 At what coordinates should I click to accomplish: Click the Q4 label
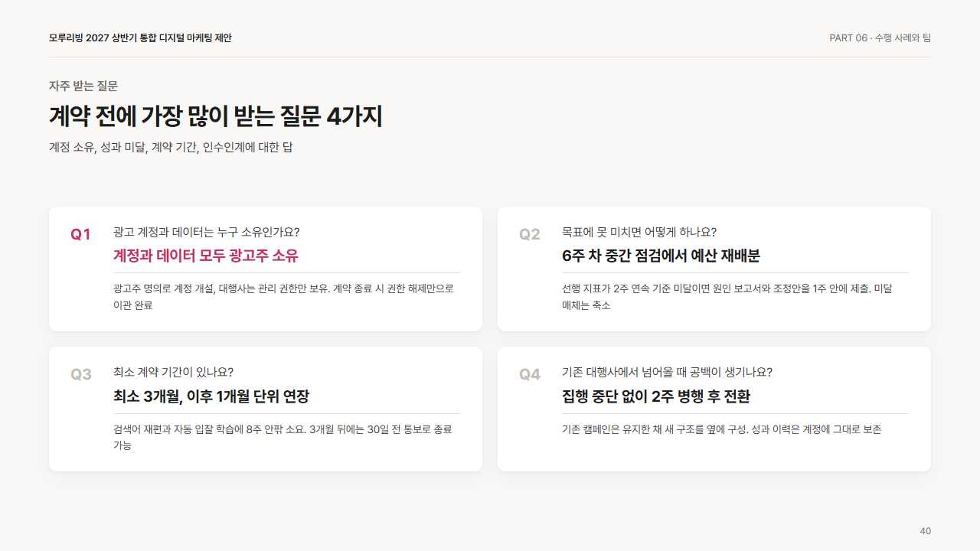(x=530, y=374)
